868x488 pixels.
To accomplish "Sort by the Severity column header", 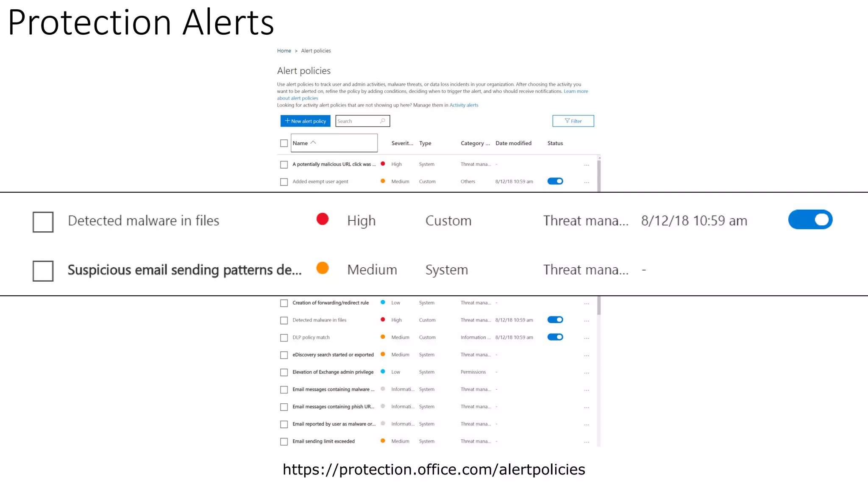I will pos(402,143).
